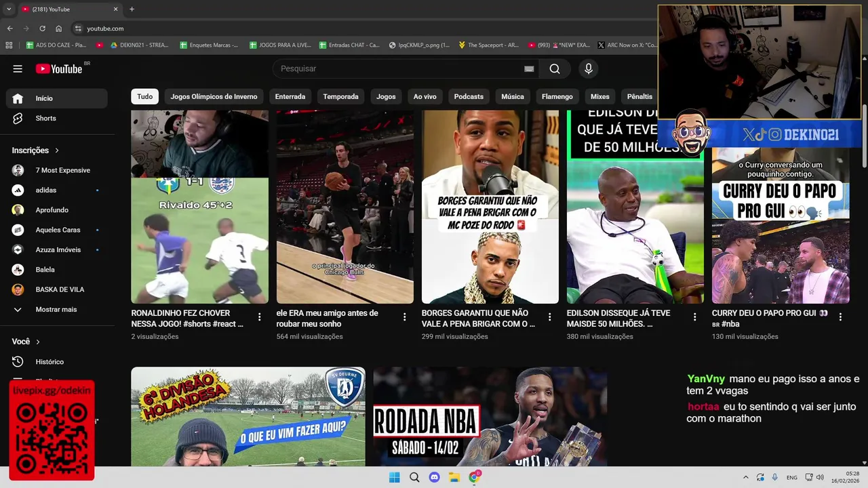
Task: Click the YouTube logo
Action: coord(59,68)
